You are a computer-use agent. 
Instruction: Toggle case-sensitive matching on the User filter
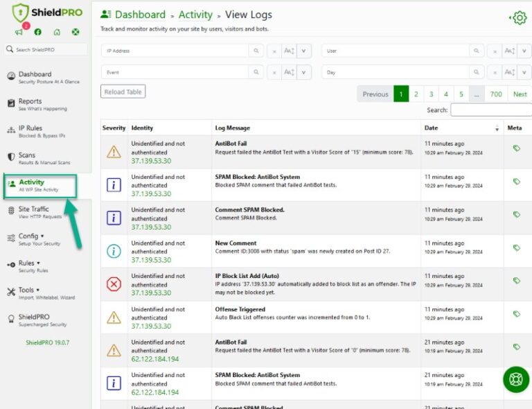(x=510, y=51)
